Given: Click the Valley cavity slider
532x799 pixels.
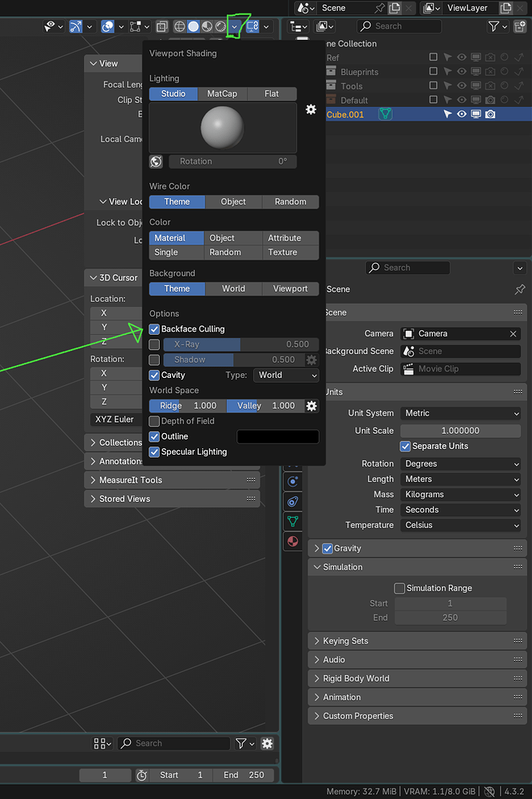Looking at the screenshot, I should [x=265, y=406].
